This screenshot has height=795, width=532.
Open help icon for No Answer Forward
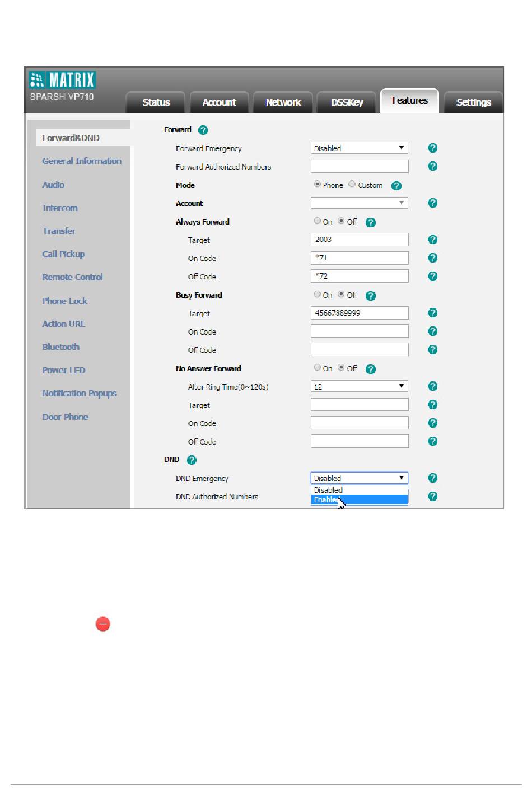pos(371,369)
